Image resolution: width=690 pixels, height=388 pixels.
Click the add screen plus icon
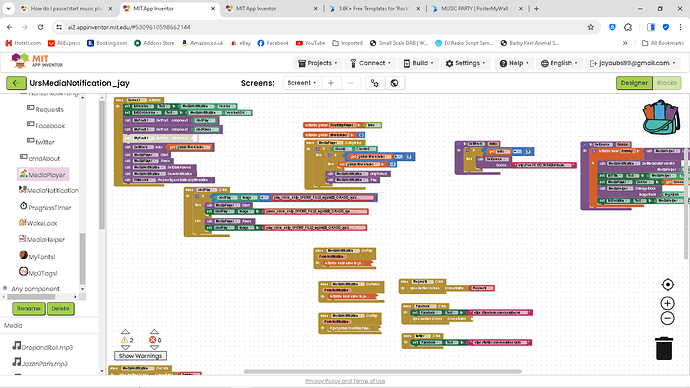331,83
